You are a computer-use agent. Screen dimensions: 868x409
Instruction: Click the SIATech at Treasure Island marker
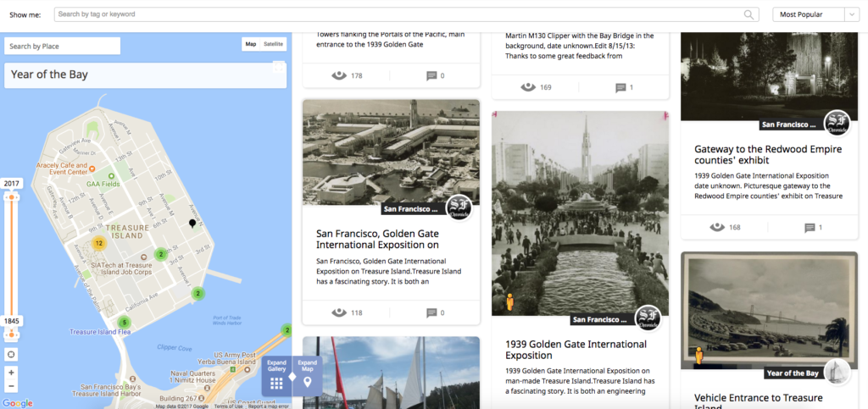pos(142,257)
